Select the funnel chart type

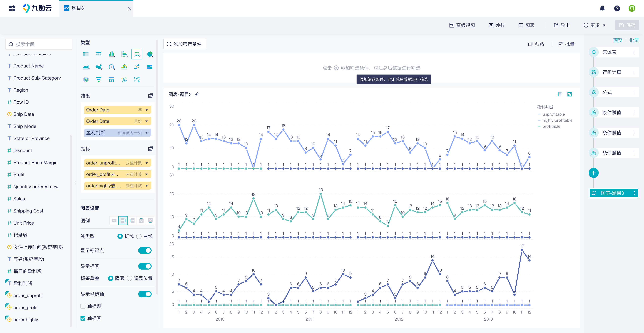click(98, 80)
